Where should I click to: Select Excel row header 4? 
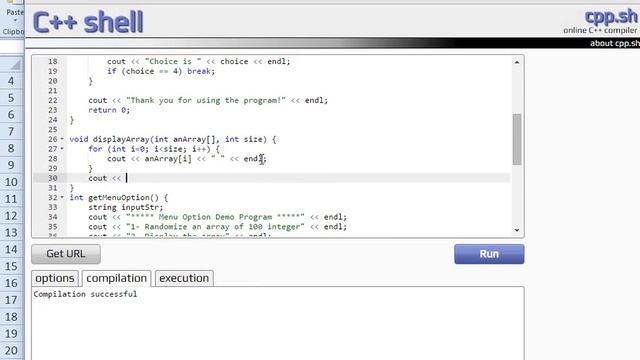[11, 81]
